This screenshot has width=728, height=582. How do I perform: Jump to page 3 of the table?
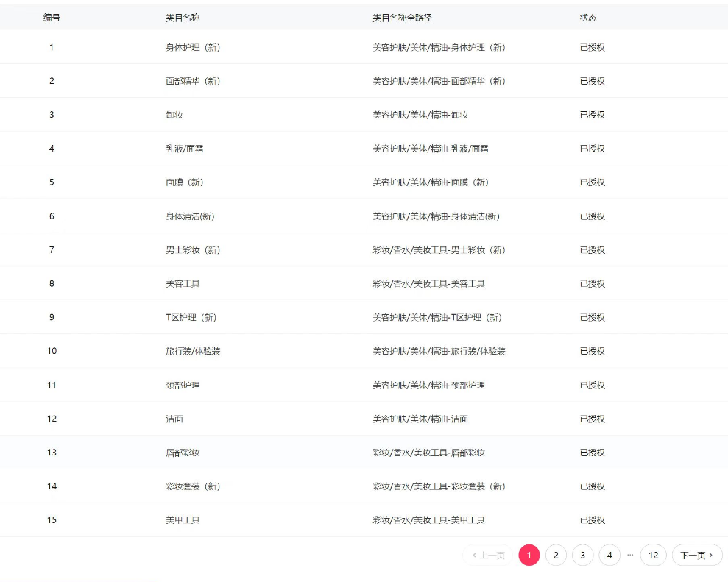[x=582, y=556]
